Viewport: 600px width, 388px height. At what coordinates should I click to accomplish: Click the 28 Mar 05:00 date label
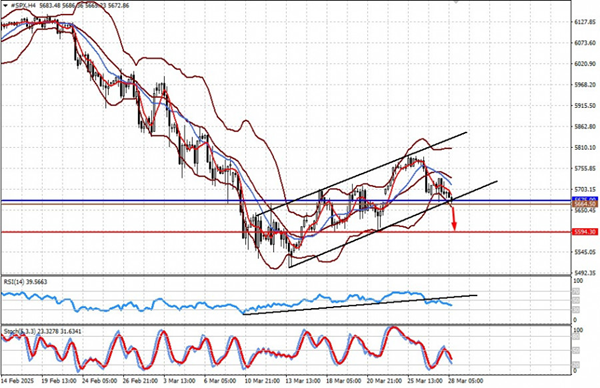(x=466, y=381)
